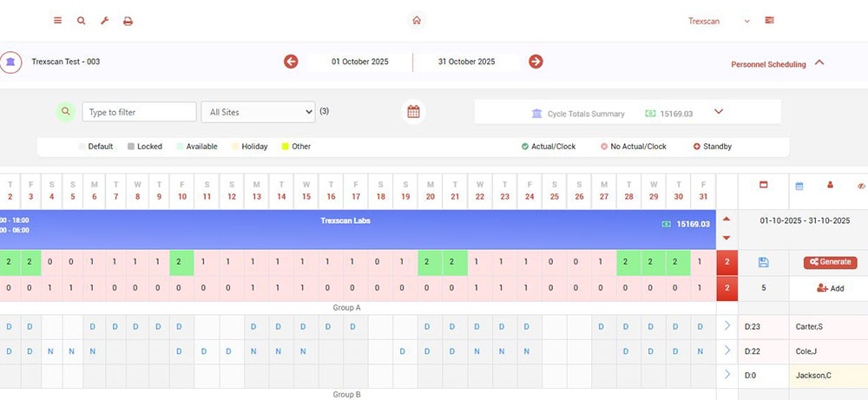The image size is (868, 400).
Task: Click the blue calendar icon in column header
Action: tap(799, 186)
